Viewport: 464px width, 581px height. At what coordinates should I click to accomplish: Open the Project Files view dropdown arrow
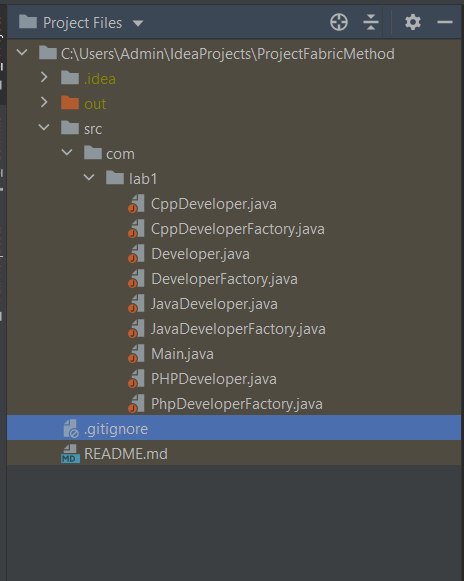(138, 23)
